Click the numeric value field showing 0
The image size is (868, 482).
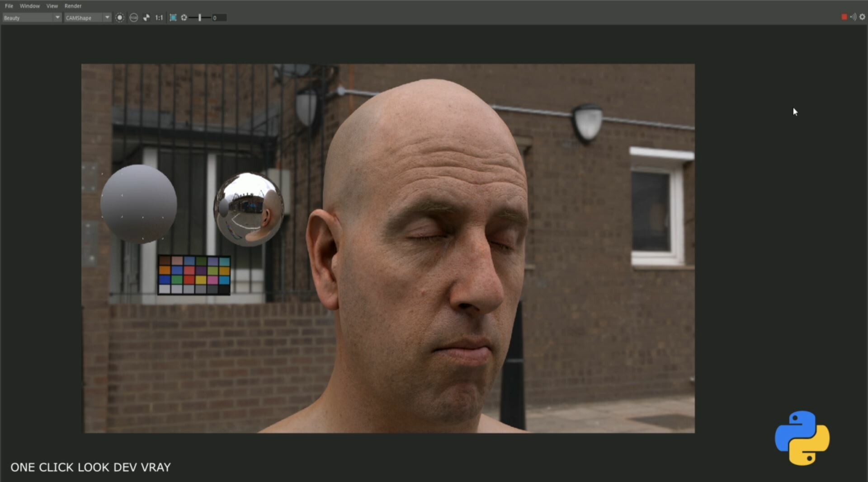point(219,18)
